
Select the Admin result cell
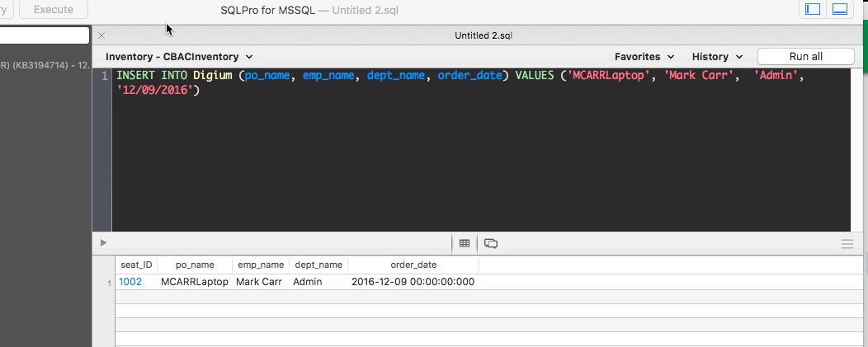(x=307, y=282)
